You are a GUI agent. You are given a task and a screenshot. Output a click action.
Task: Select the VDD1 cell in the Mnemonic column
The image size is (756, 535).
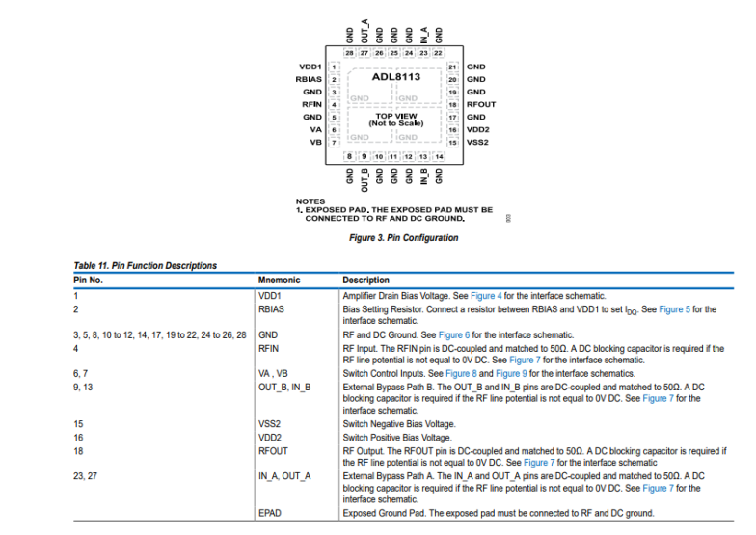(270, 295)
